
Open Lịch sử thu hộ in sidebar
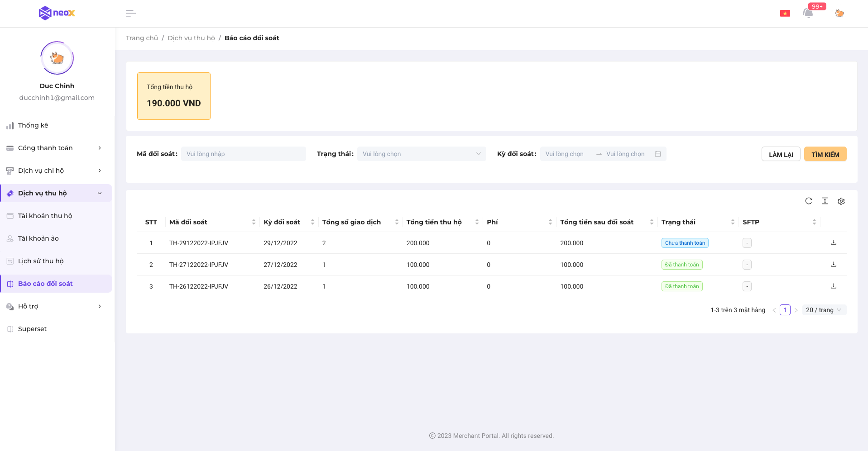point(41,261)
